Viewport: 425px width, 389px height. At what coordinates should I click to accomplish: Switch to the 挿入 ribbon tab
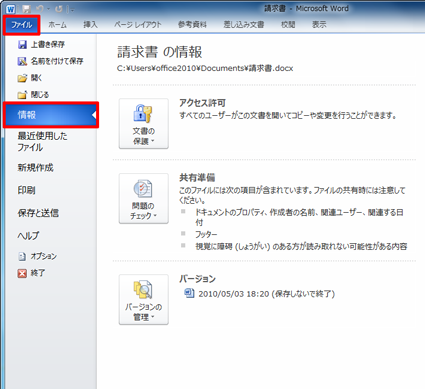(90, 25)
